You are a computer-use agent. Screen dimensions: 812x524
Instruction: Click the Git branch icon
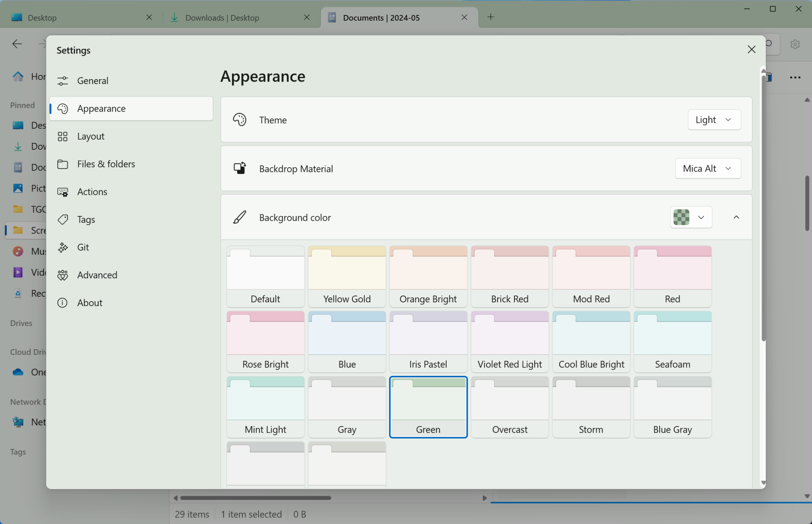tap(63, 247)
